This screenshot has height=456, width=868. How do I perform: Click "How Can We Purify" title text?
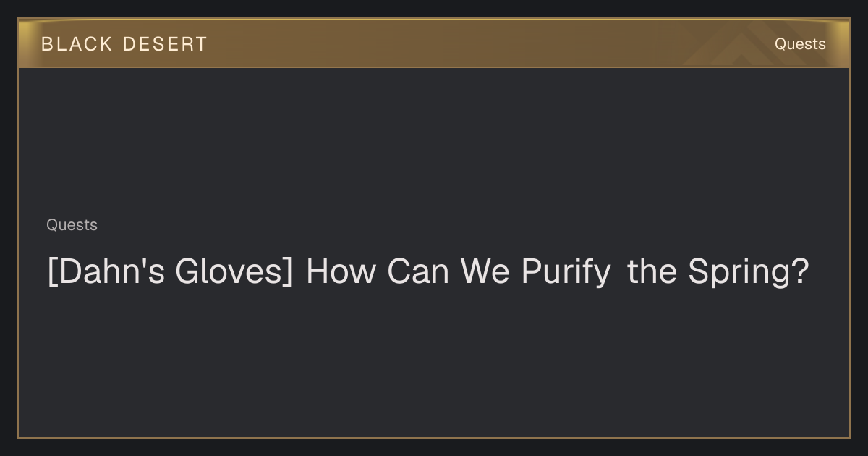pyautogui.click(x=459, y=272)
